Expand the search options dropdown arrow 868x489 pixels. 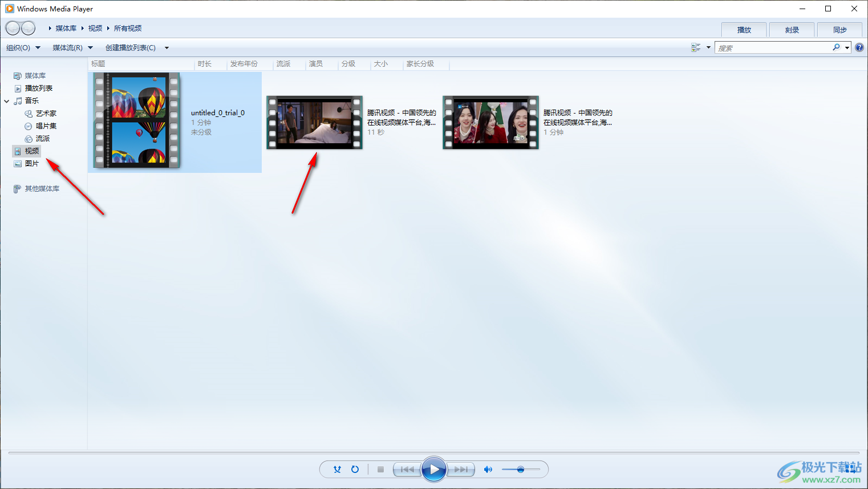(847, 48)
